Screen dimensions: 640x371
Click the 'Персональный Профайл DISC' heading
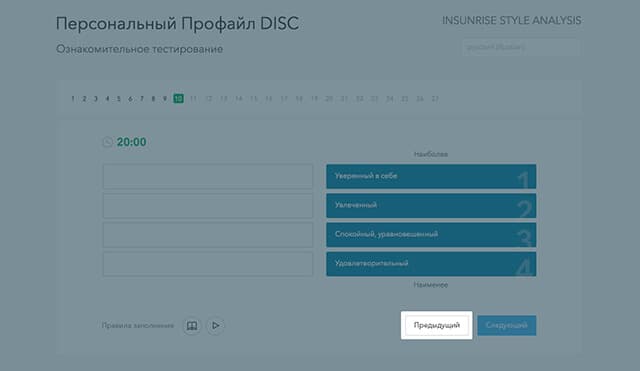[178, 24]
